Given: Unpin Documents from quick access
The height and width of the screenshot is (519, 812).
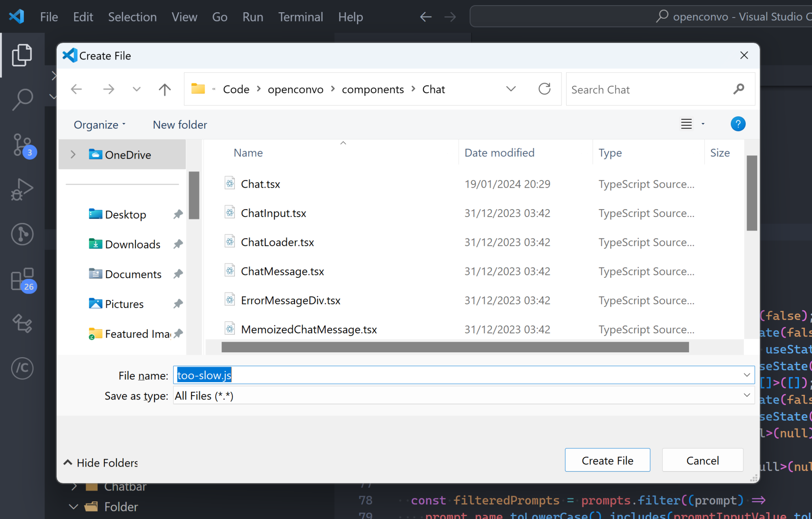Looking at the screenshot, I should pyautogui.click(x=178, y=274).
